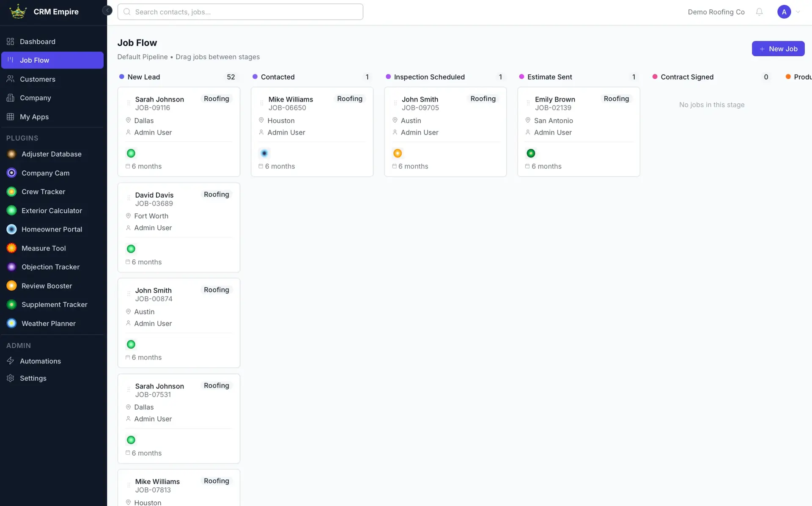Click the notification bell icon
Image resolution: width=812 pixels, height=506 pixels.
[759, 12]
